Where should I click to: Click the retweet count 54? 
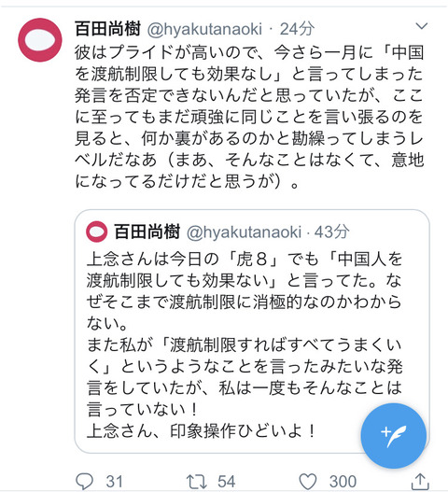click(227, 482)
